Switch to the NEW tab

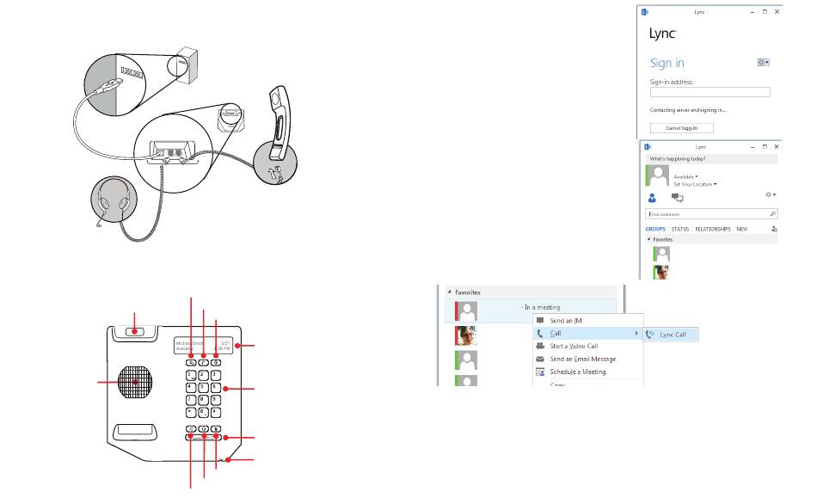742,230
